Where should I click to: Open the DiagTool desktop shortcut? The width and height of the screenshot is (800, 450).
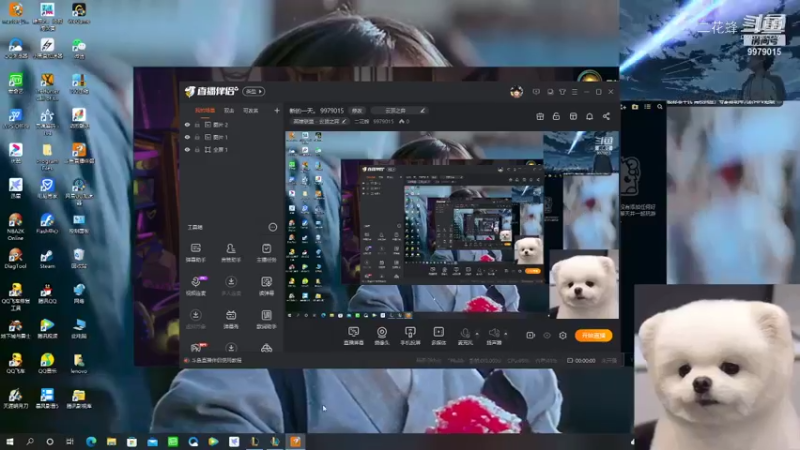point(15,259)
